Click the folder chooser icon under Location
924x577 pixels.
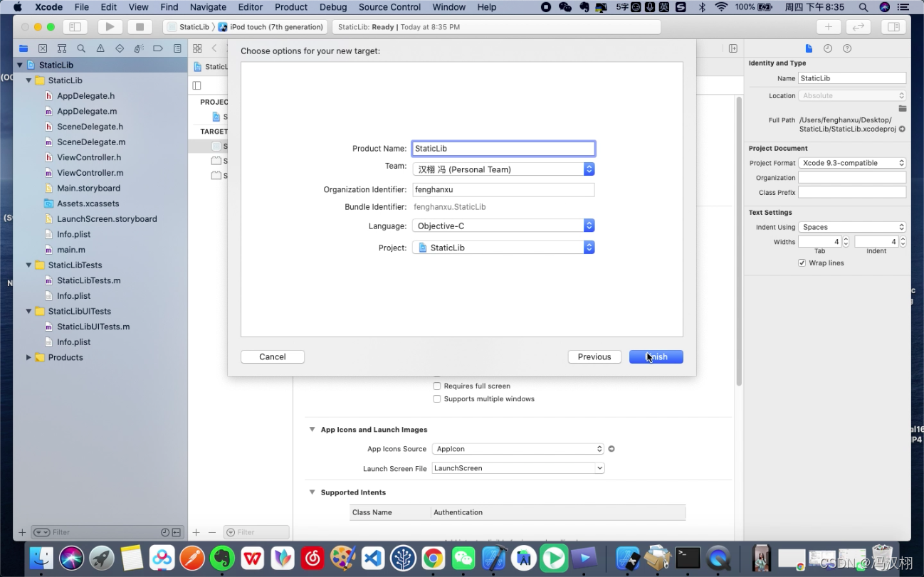point(903,109)
